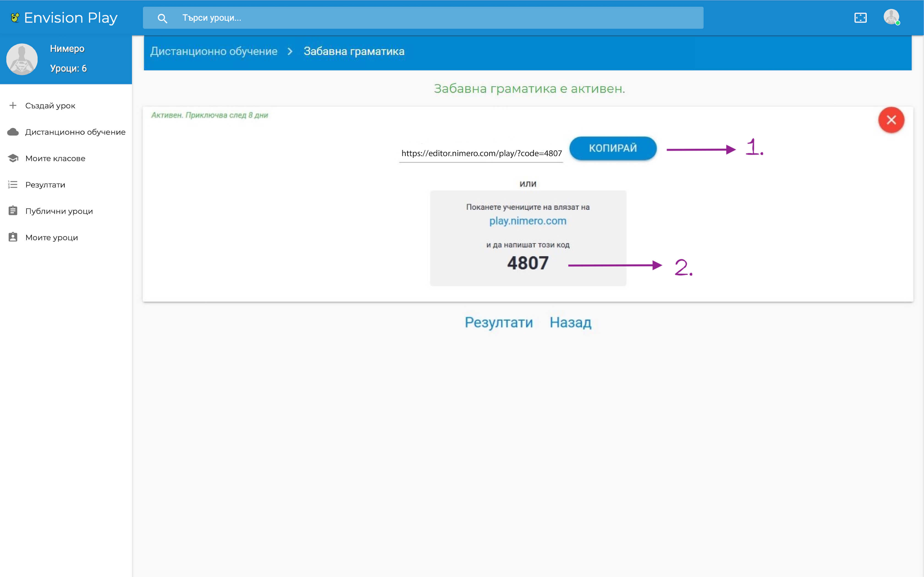Open the Резултати link below the card

click(499, 323)
